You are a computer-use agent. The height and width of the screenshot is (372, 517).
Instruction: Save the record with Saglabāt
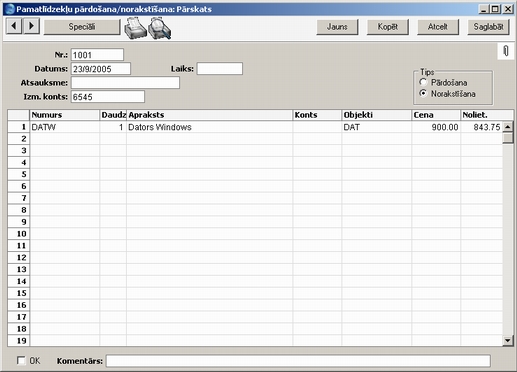pos(488,27)
